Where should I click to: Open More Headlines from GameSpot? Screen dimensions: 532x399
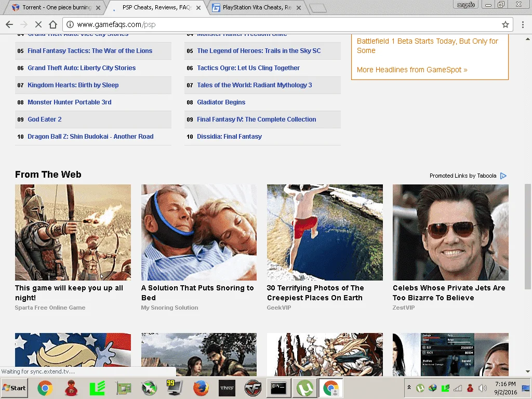412,70
